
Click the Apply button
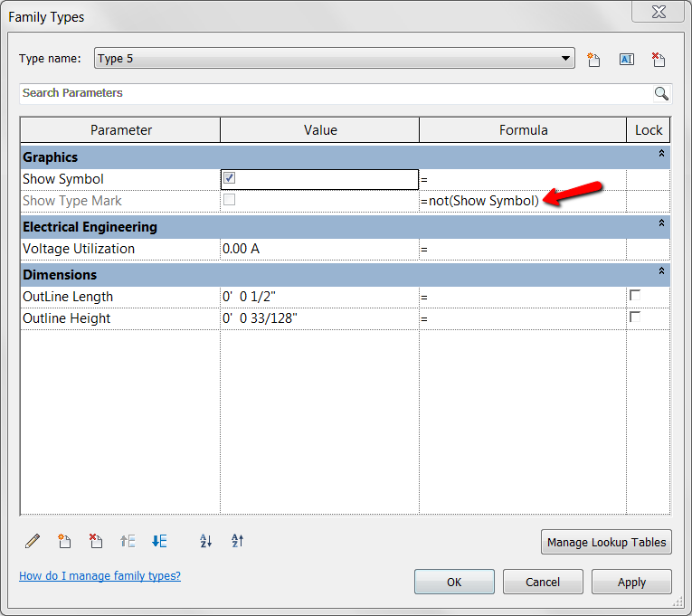(631, 582)
